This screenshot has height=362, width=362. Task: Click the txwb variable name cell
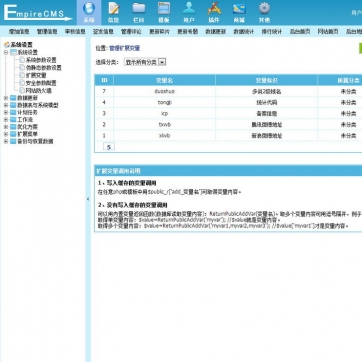pos(165,125)
